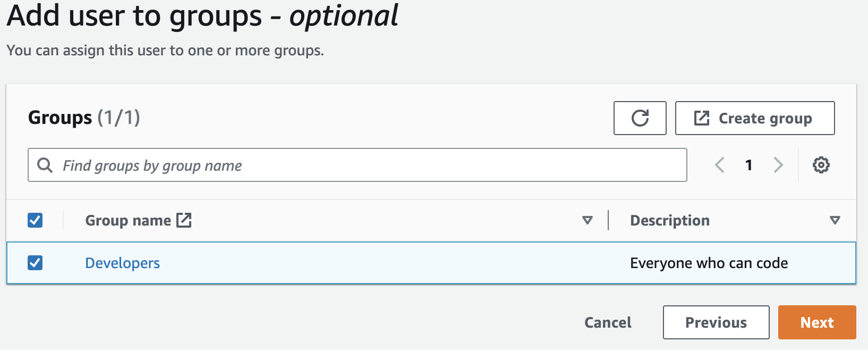The width and height of the screenshot is (868, 350).
Task: Go to next page with right chevron
Action: (778, 165)
